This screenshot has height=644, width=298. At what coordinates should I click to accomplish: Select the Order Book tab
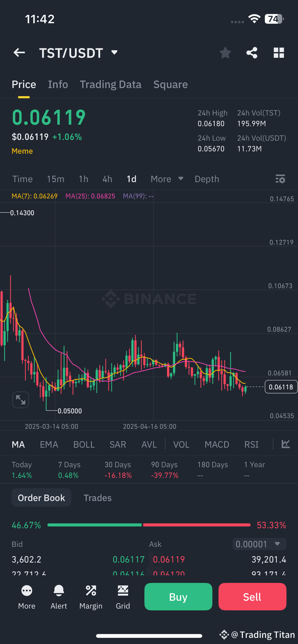[41, 498]
